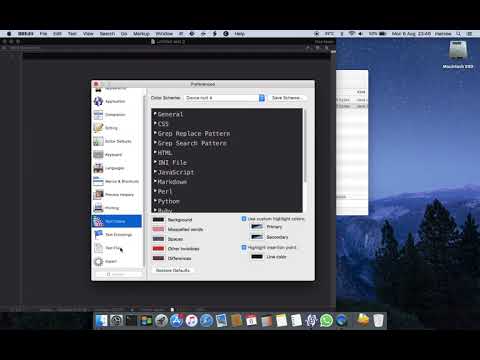Pick the Line color swatch
This screenshot has height=360, width=480.
[257, 257]
